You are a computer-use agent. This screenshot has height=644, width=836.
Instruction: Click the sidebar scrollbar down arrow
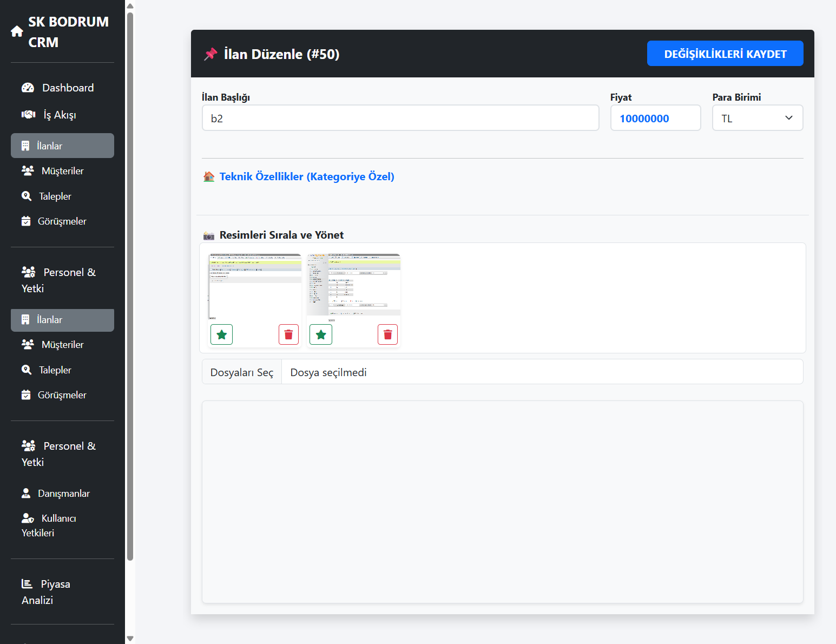click(130, 639)
